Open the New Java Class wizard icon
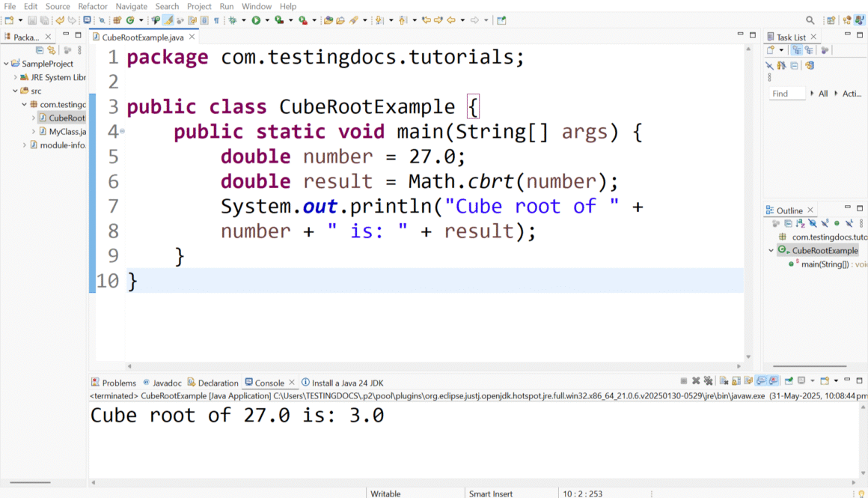This screenshot has height=498, width=868. 129,20
